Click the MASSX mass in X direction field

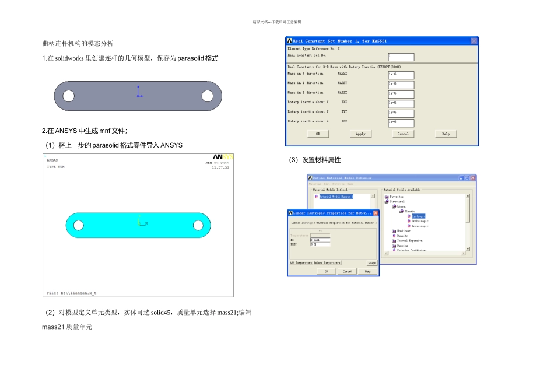(x=401, y=75)
